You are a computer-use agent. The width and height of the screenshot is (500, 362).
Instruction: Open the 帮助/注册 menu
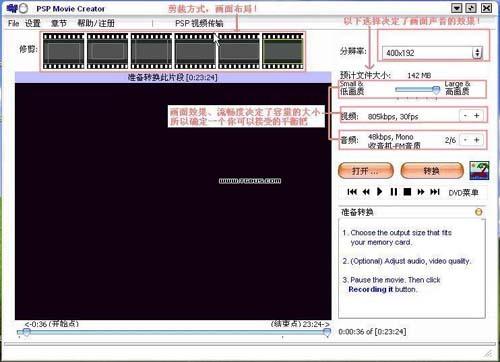click(x=96, y=23)
